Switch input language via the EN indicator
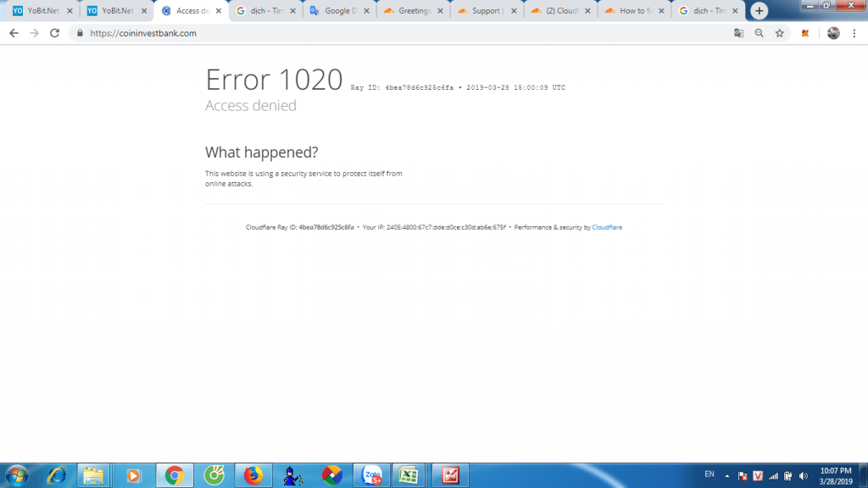 (x=709, y=475)
